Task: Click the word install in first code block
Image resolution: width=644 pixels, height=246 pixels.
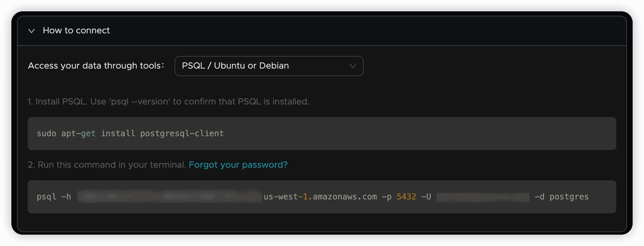Action: point(118,134)
